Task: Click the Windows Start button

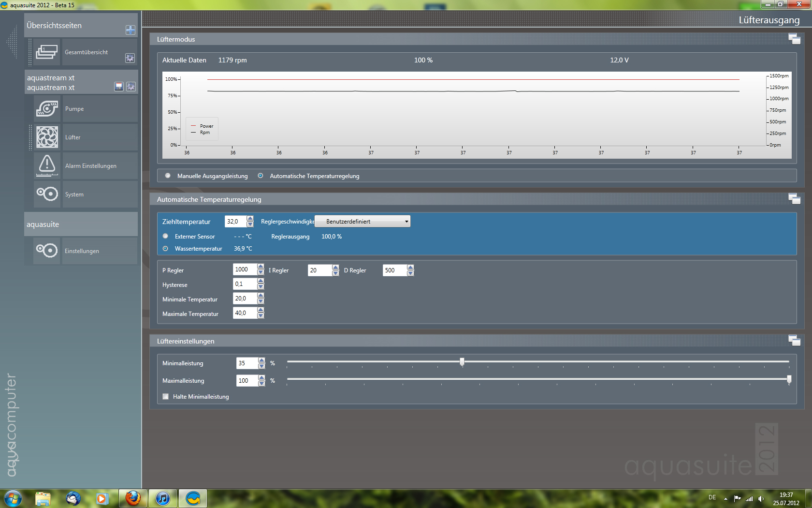Action: [x=13, y=498]
